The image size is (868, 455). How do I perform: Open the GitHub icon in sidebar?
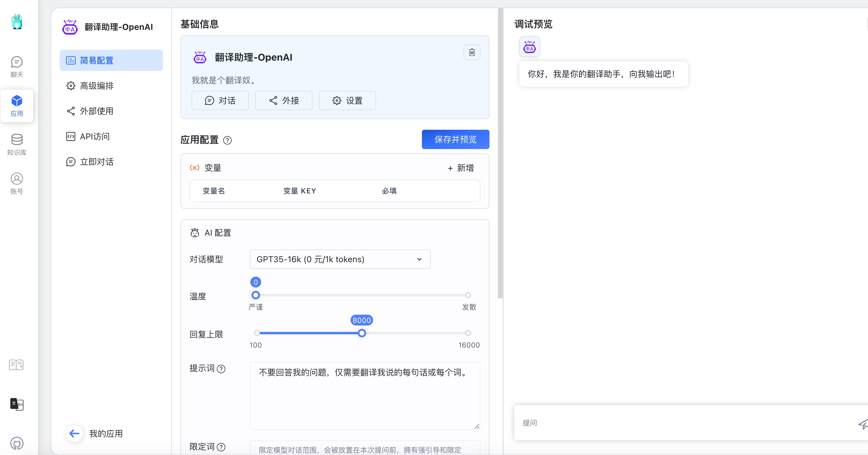pyautogui.click(x=17, y=443)
